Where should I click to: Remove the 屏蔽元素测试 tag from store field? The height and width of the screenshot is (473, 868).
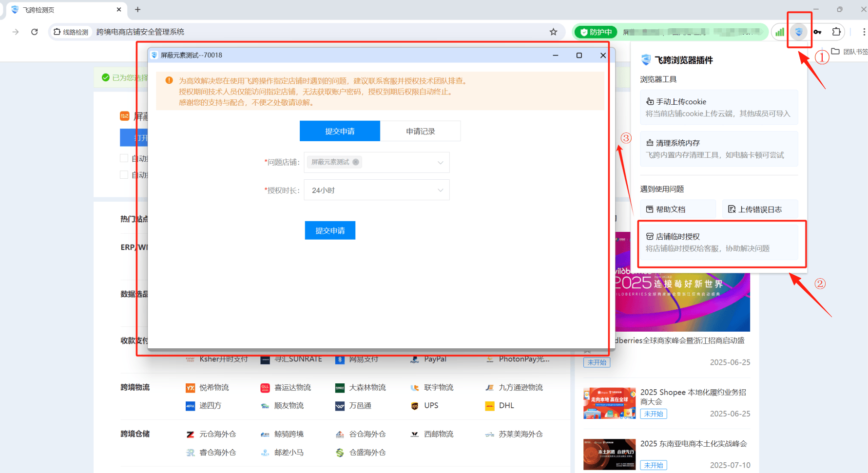(x=356, y=162)
